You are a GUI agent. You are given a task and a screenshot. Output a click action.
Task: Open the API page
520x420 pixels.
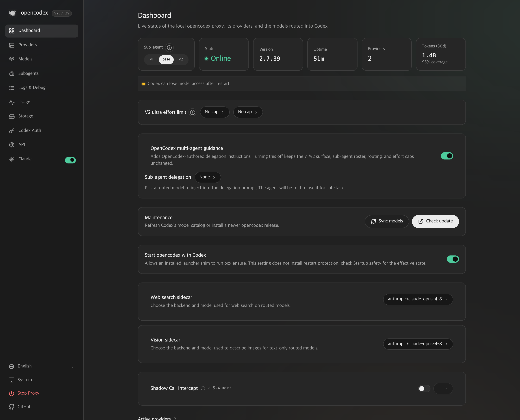click(x=42, y=145)
